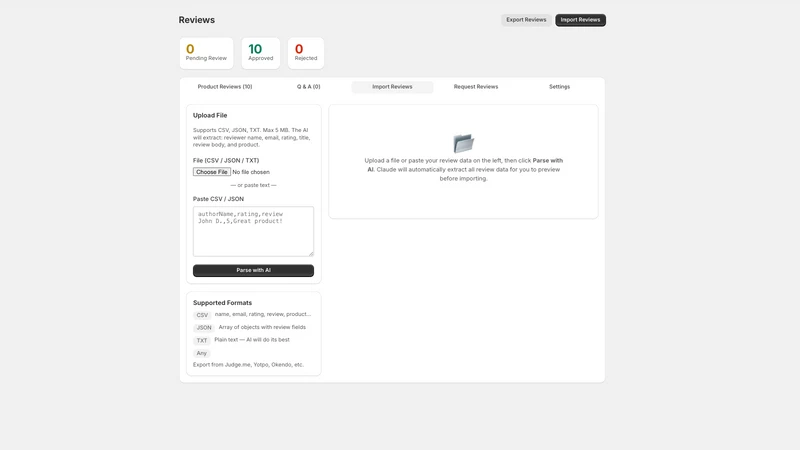Focus the Paste CSV / JSON text area
Viewport: 800px width, 450px height.
253,231
